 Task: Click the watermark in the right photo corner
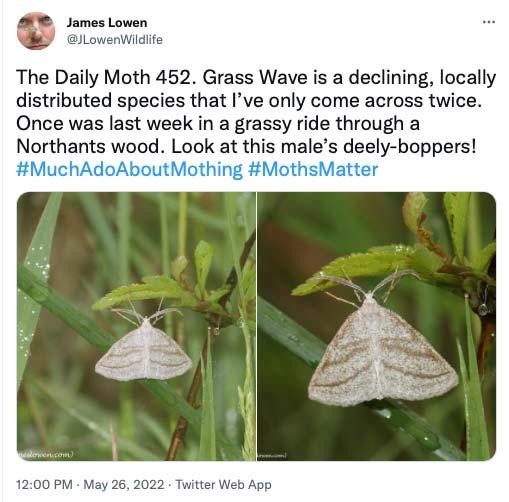coord(272,455)
